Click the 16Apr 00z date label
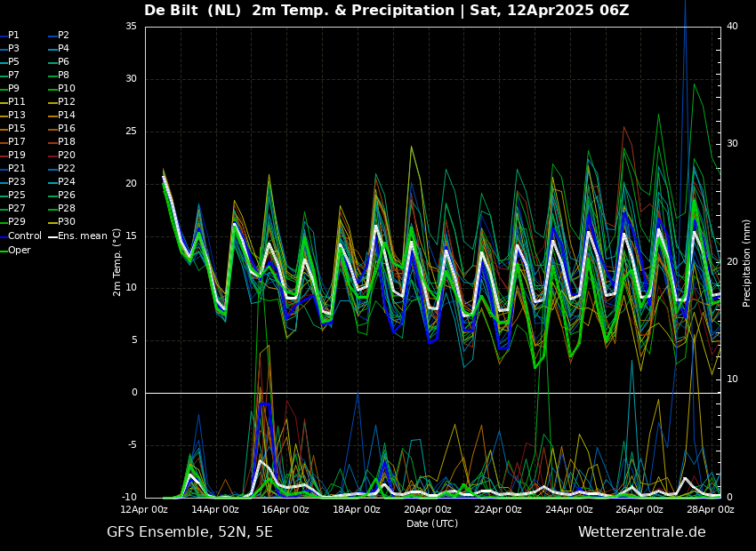The width and height of the screenshot is (756, 551). click(286, 509)
